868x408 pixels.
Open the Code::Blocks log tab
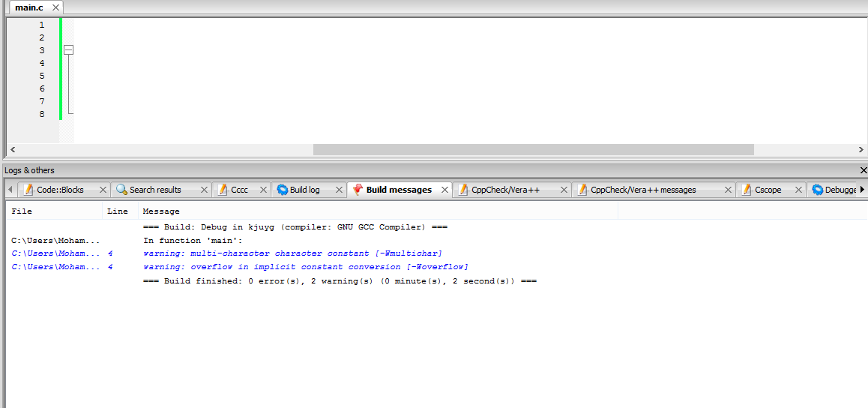[60, 190]
